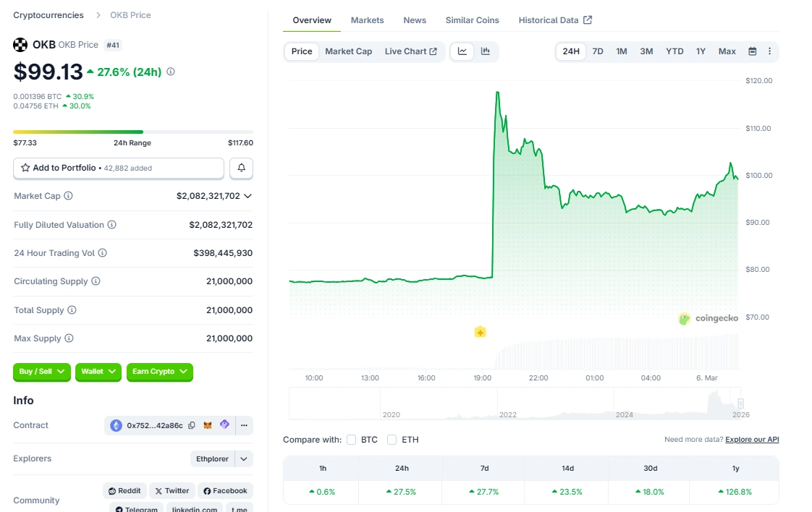Open the Ethplorer explorers dropdown
The height and width of the screenshot is (512, 812).
[221, 458]
